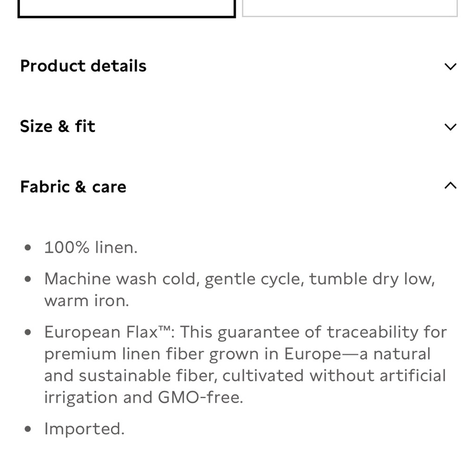
Task: Open the Product details section heading
Action: click(83, 66)
